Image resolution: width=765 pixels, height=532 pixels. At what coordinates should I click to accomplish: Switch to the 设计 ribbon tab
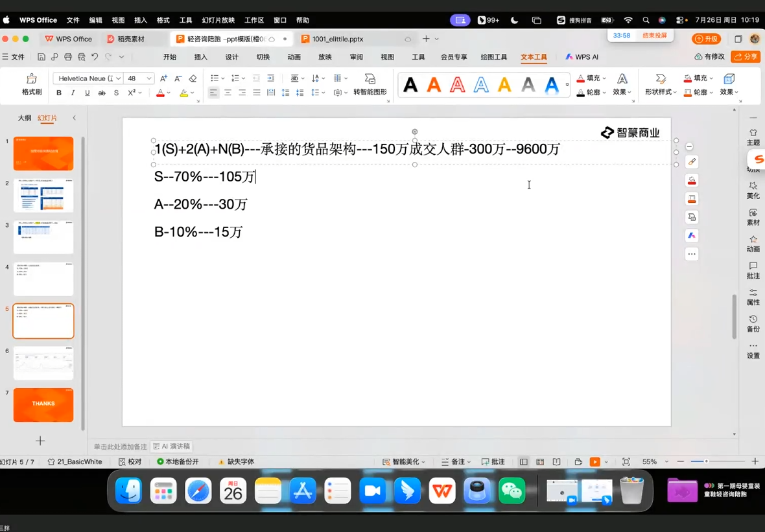[231, 57]
